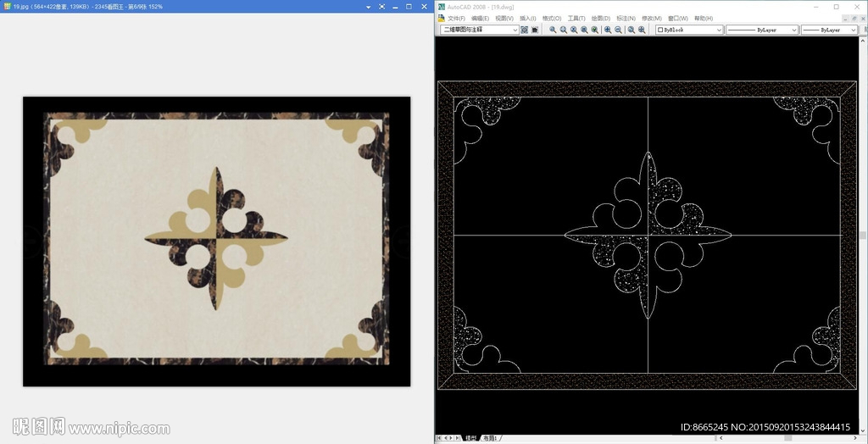
Task: Open the 文件(F) File menu
Action: (456, 18)
